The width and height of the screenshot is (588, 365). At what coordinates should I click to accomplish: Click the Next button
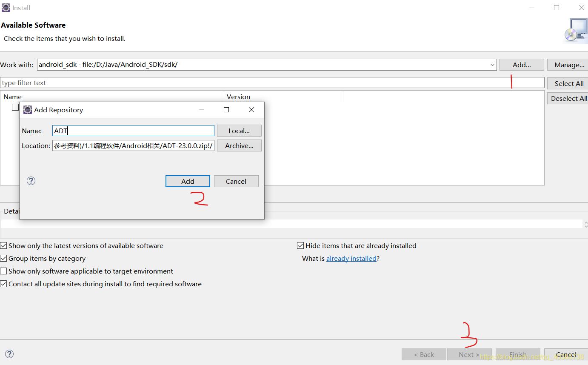coord(469,354)
